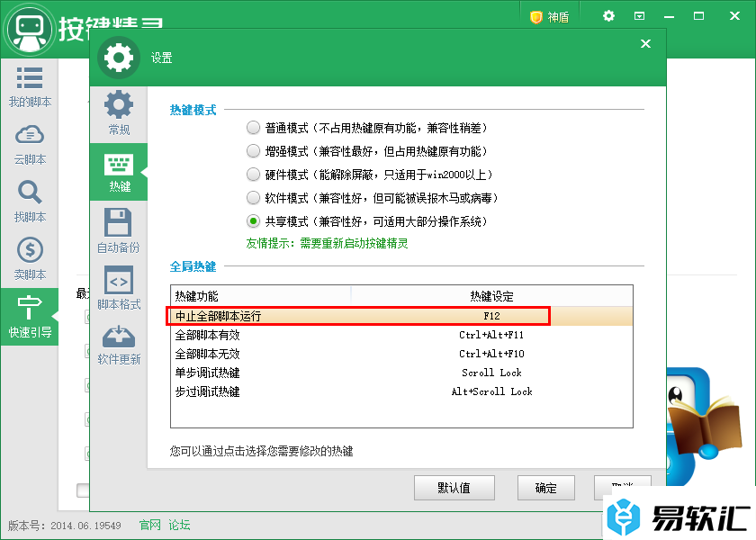Select 软件模式 radio button
The width and height of the screenshot is (756, 540).
click(253, 198)
